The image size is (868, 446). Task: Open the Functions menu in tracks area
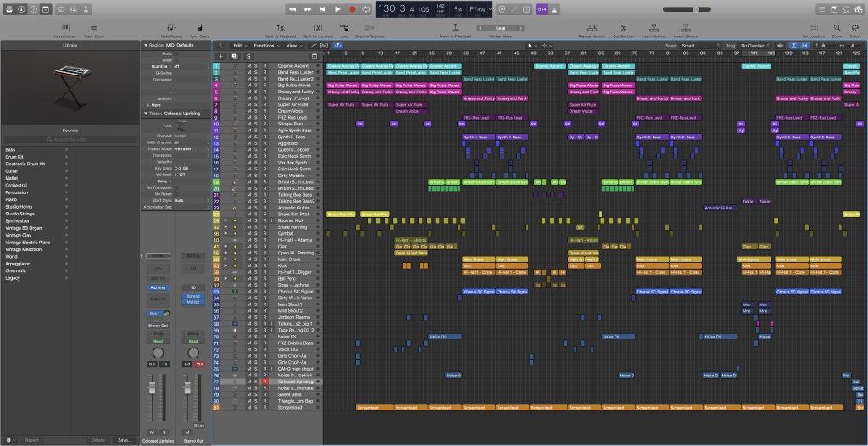[x=266, y=46]
